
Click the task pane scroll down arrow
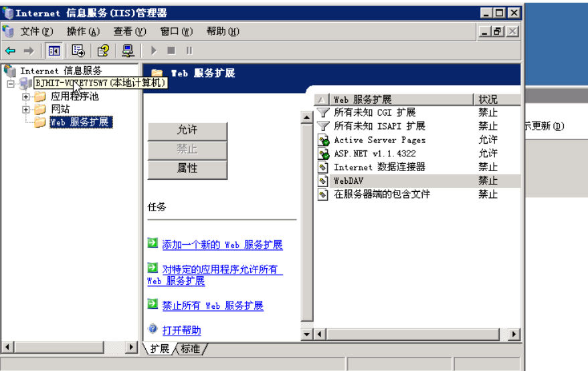point(307,334)
